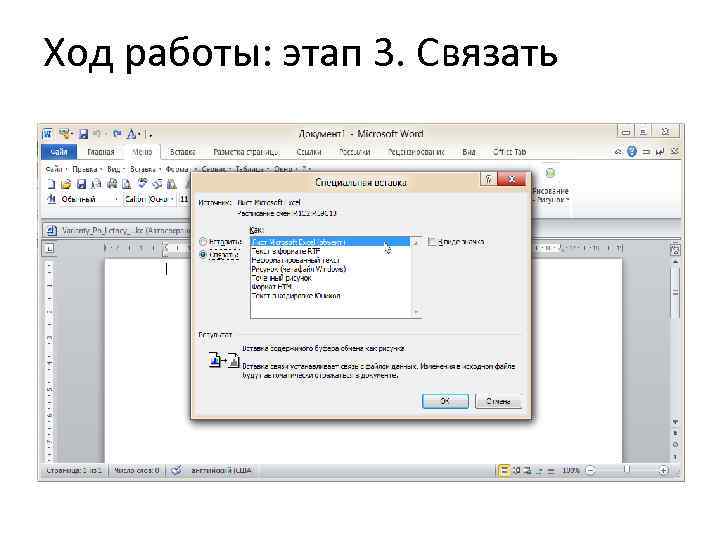
Task: Open the Calibri font name dropdown
Action: [172, 199]
